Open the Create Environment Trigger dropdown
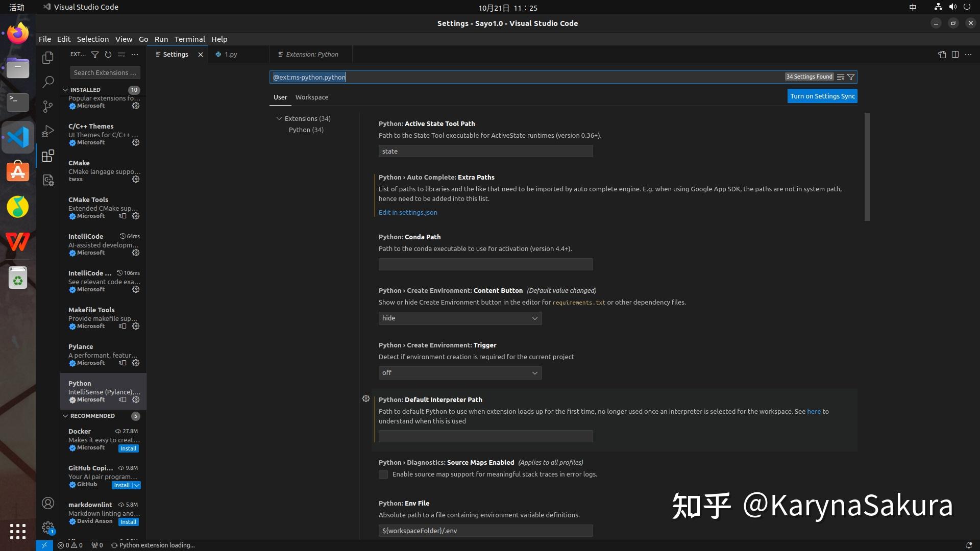Viewport: 980px width, 551px height. pos(459,372)
